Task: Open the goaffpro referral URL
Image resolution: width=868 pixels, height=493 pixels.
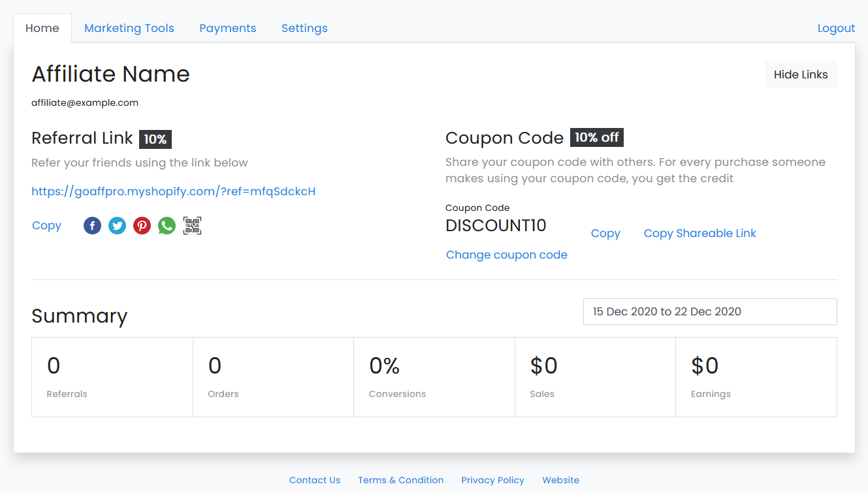Action: (174, 191)
